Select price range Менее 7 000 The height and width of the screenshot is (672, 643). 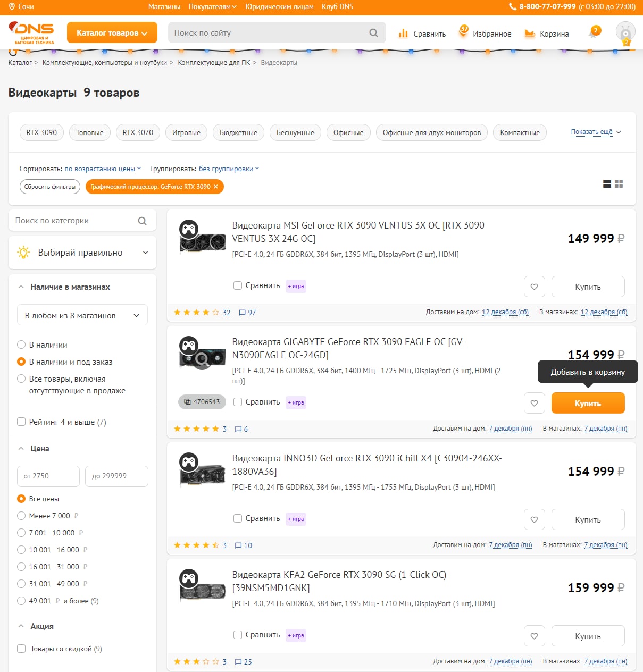click(21, 516)
